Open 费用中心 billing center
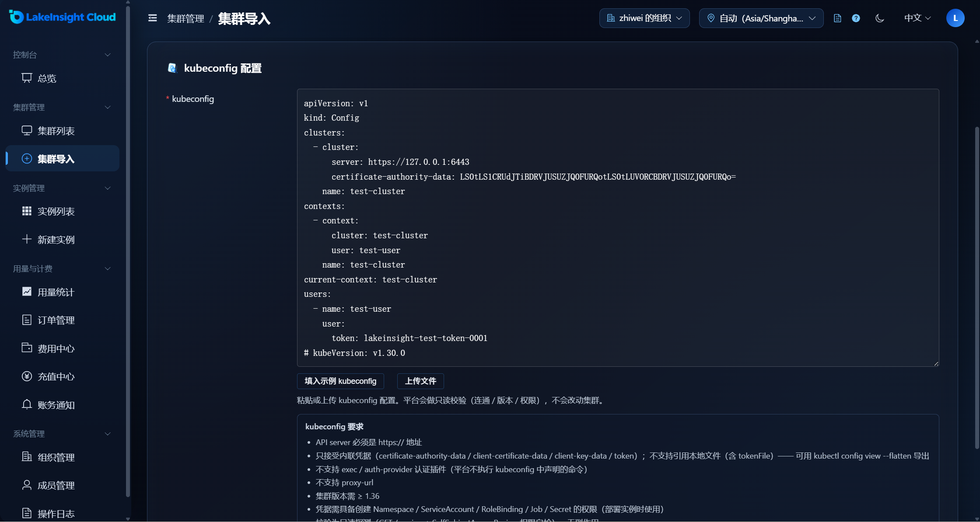980x522 pixels. click(x=62, y=348)
